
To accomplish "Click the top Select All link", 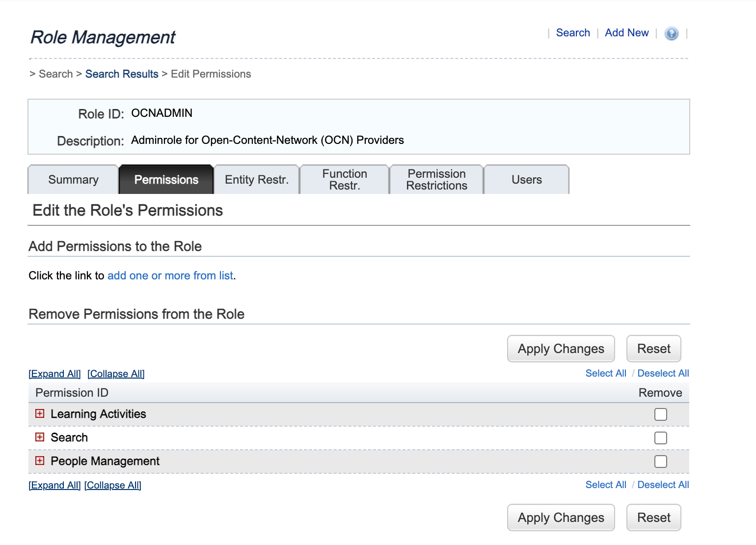I will (606, 373).
